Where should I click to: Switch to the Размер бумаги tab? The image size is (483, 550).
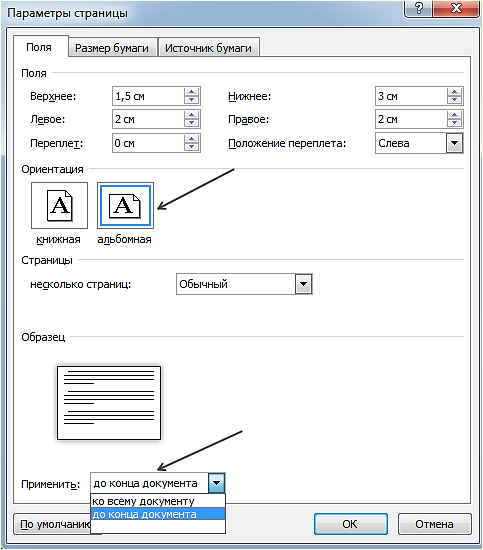(112, 48)
